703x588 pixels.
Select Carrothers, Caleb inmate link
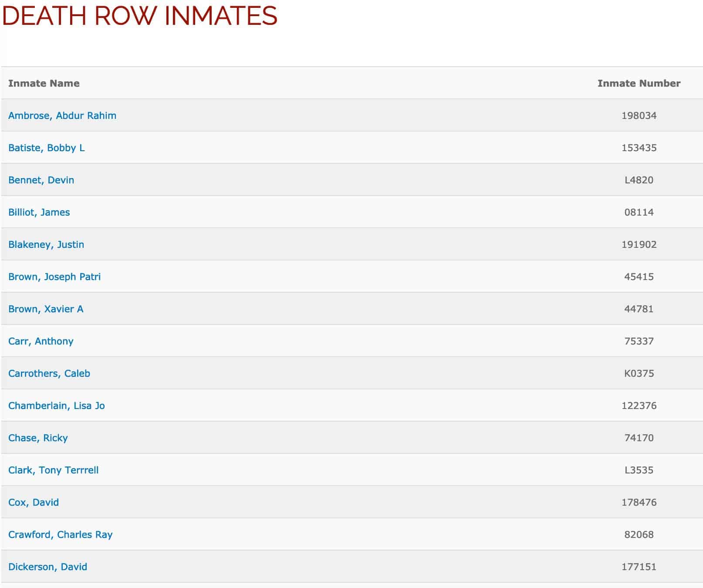pyautogui.click(x=49, y=373)
